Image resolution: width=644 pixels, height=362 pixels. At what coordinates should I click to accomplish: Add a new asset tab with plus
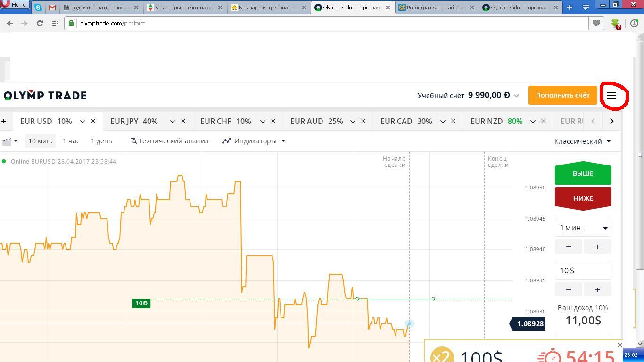click(4, 121)
